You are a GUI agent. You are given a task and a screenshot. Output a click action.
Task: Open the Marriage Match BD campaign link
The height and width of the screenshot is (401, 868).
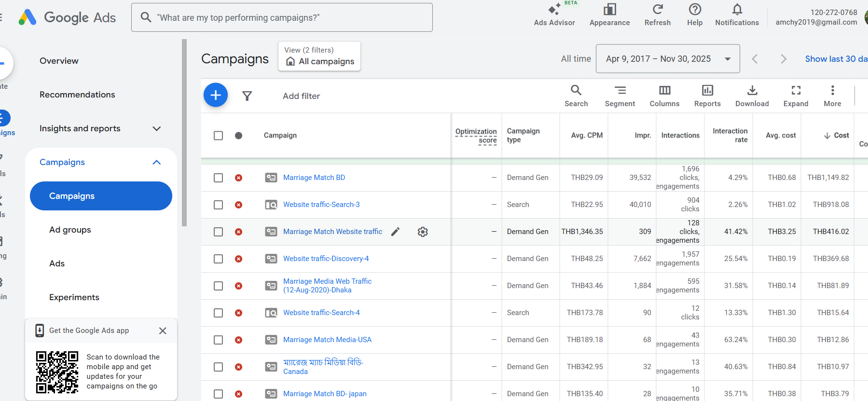314,178
